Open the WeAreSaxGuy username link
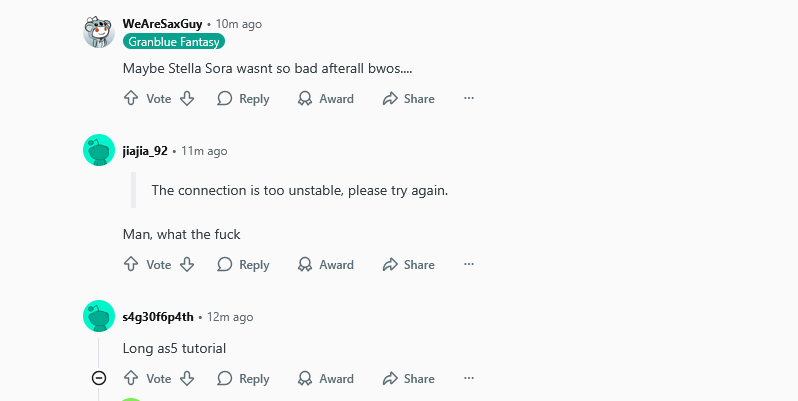 click(162, 24)
